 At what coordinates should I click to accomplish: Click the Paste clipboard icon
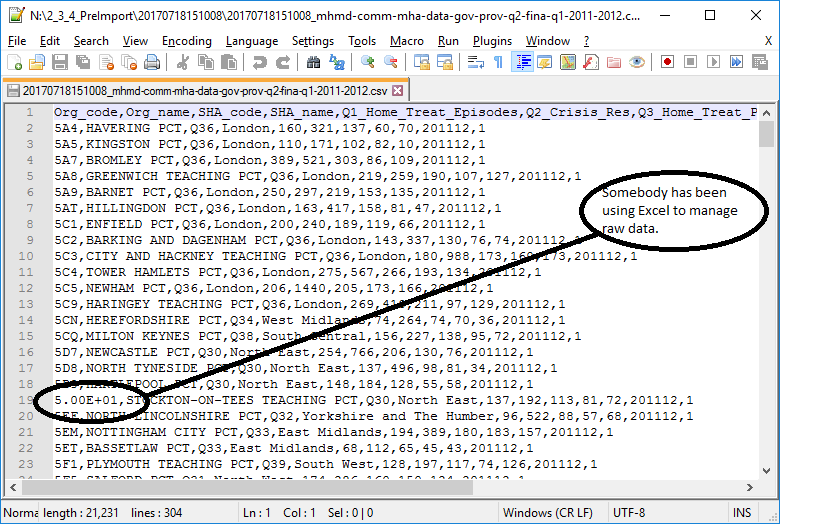click(x=229, y=63)
